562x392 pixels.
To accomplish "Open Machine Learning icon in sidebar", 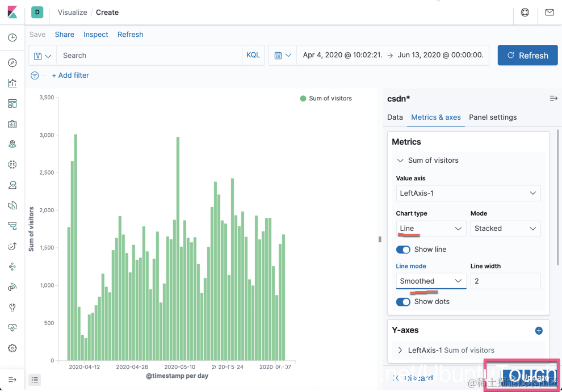I will pos(12,165).
